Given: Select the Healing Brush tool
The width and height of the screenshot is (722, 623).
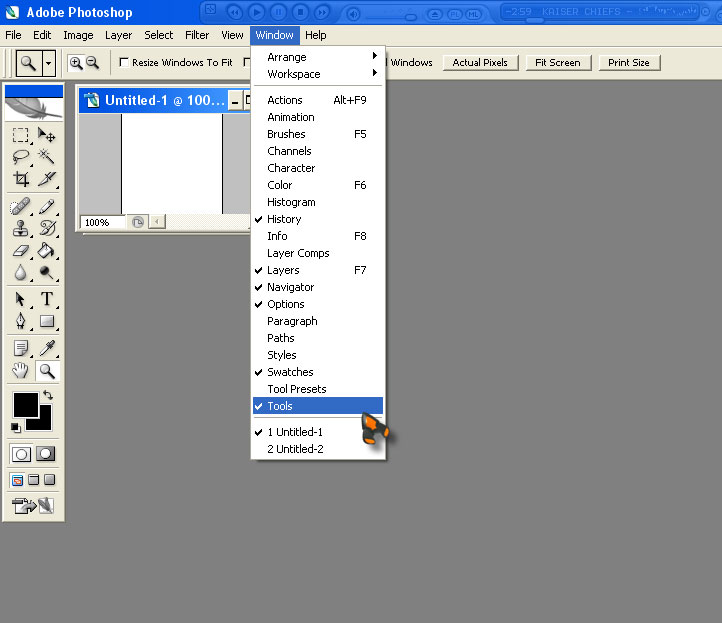Looking at the screenshot, I should [x=20, y=207].
